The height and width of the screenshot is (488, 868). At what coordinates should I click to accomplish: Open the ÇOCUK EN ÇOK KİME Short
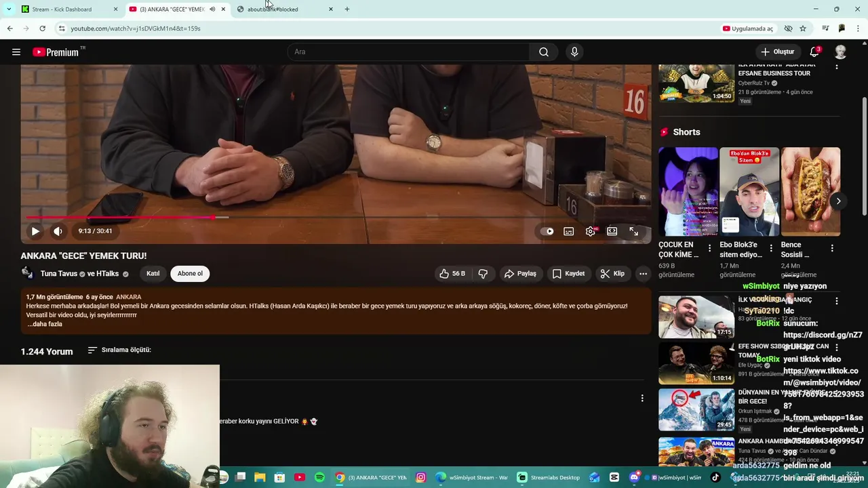[x=688, y=192]
